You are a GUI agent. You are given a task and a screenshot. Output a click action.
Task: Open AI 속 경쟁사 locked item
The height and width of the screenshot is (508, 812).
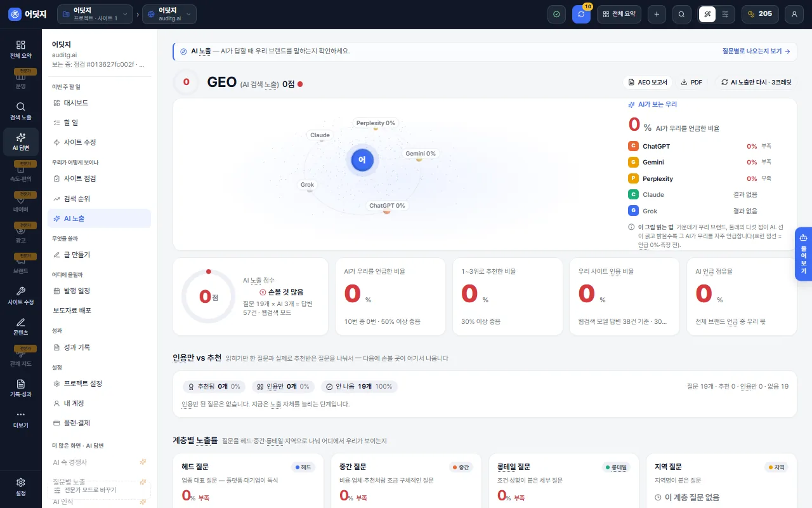coord(99,462)
